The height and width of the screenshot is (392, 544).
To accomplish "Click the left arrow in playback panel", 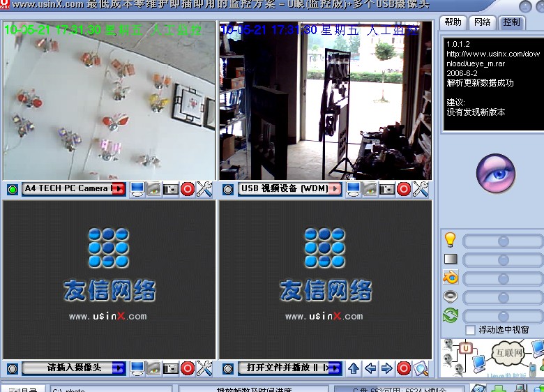I will pyautogui.click(x=370, y=368).
